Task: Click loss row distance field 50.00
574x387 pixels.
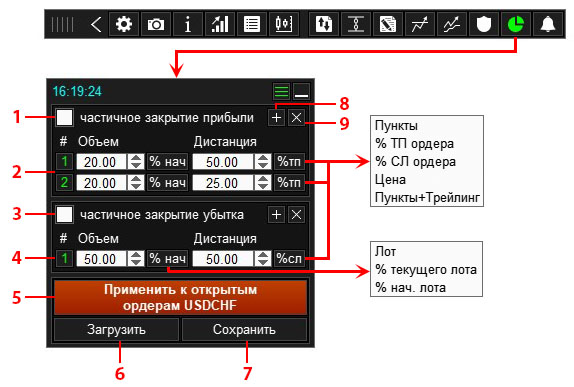Action: [x=223, y=258]
